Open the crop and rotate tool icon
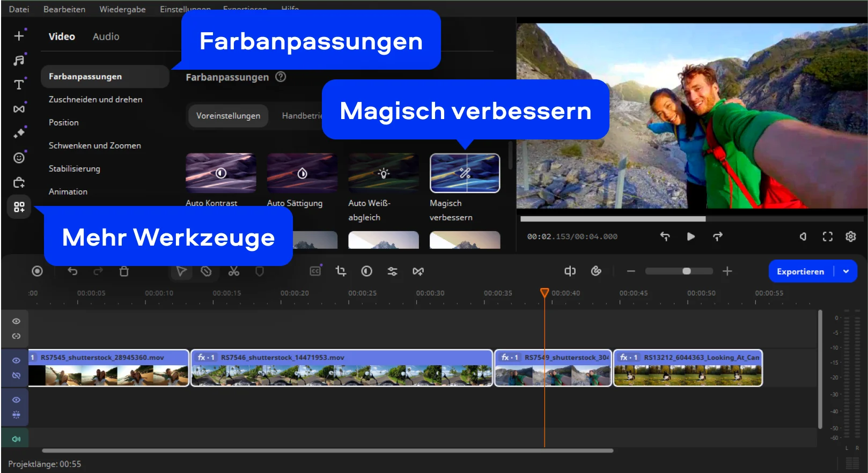The height and width of the screenshot is (473, 868). [341, 271]
